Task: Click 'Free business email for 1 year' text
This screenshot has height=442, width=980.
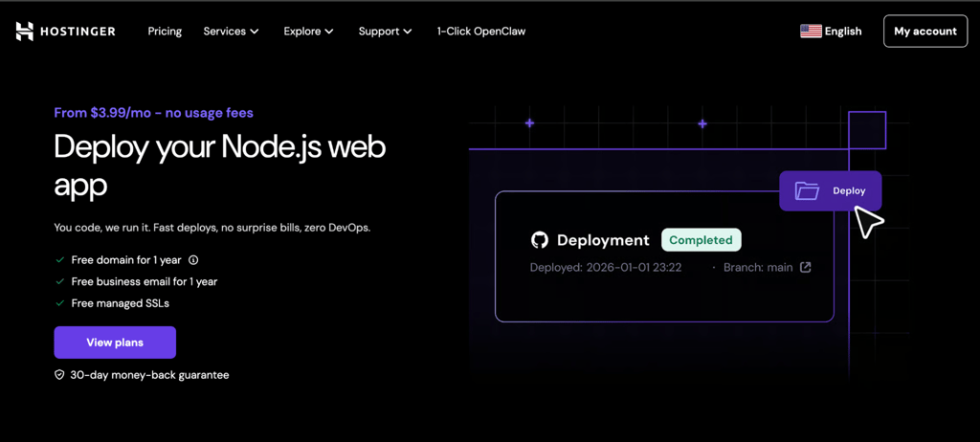Action: (x=145, y=282)
